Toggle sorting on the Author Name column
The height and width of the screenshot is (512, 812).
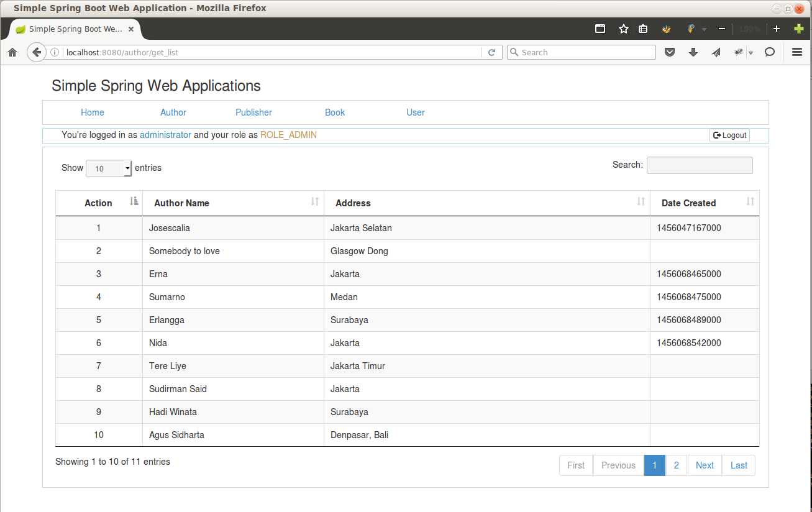click(x=181, y=203)
